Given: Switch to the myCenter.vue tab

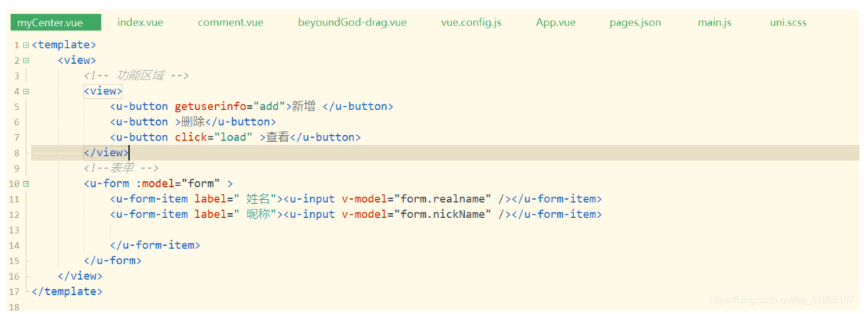Looking at the screenshot, I should [x=55, y=23].
